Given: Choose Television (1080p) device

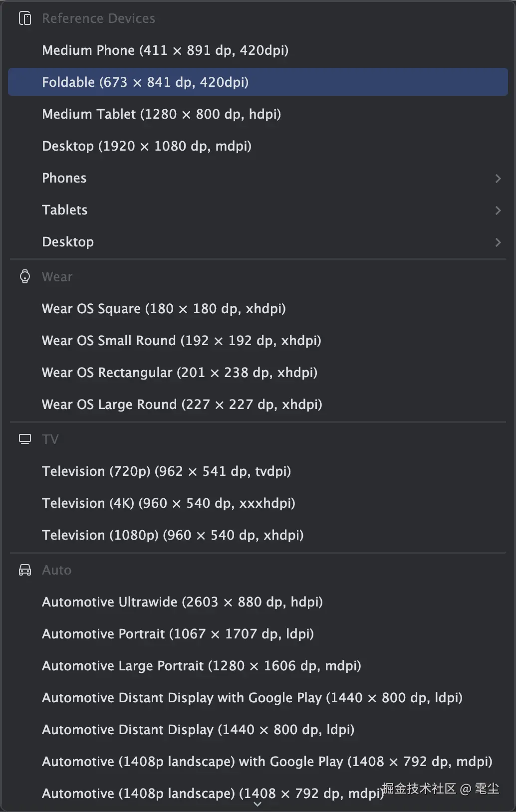Looking at the screenshot, I should point(173,535).
